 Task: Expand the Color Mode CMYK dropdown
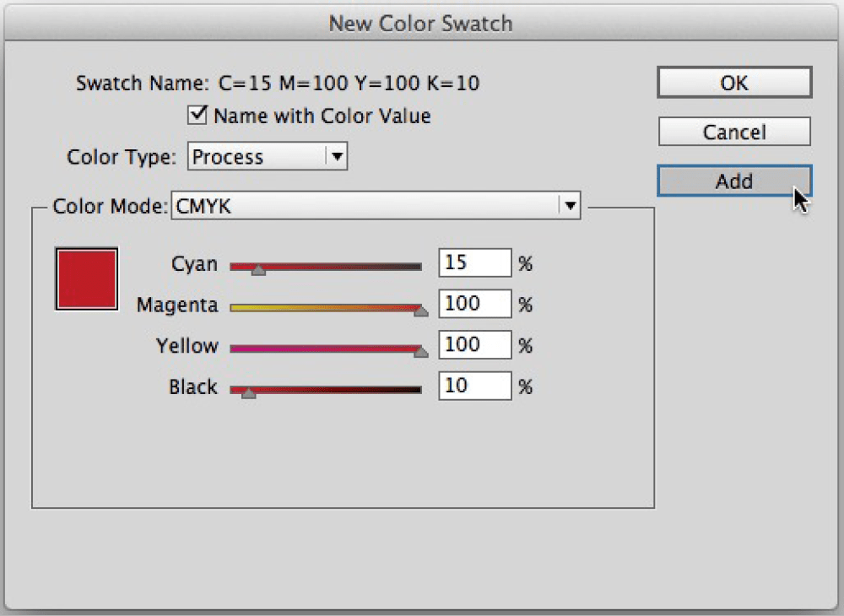click(x=376, y=206)
